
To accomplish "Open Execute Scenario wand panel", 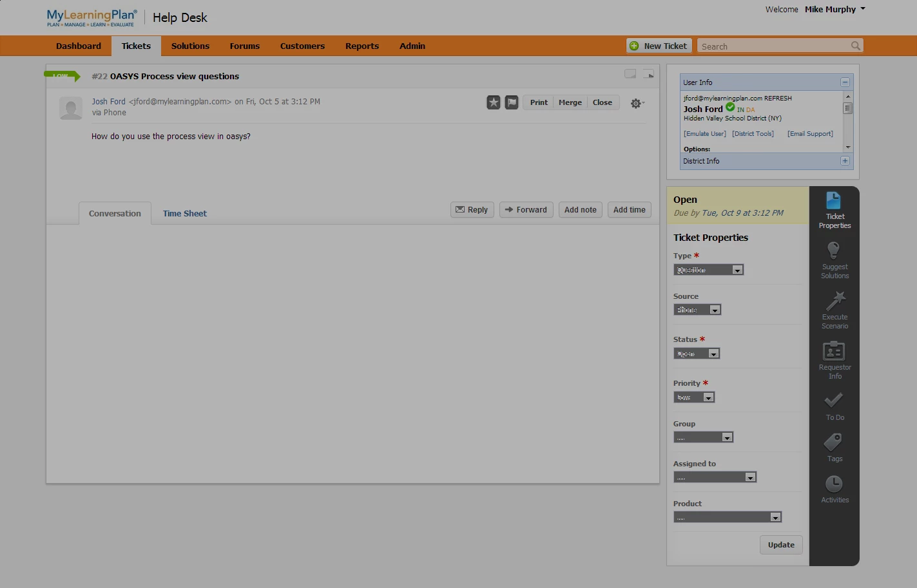I will [x=835, y=310].
